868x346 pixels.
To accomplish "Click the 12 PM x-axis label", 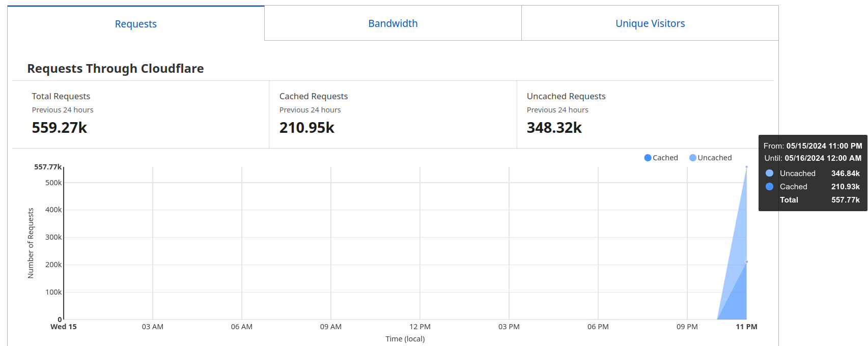I will click(419, 327).
